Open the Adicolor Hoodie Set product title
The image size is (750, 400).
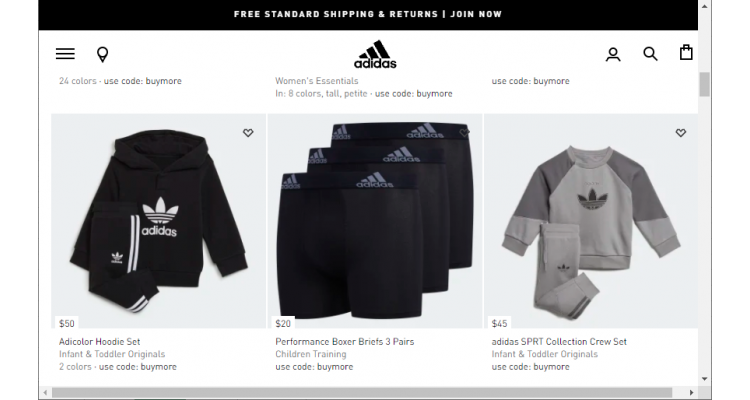pos(99,342)
